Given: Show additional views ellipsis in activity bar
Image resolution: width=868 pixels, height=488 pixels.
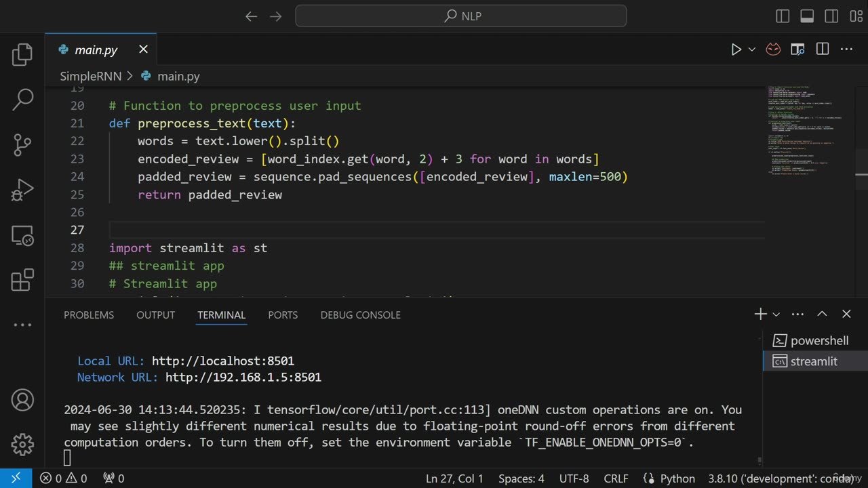Looking at the screenshot, I should (x=22, y=325).
